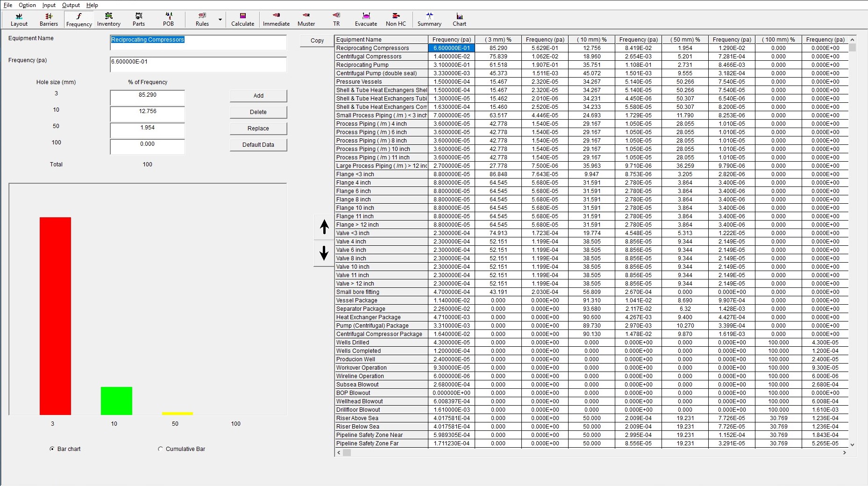Open the Inventory toolbar icon
Image resolution: width=868 pixels, height=486 pixels.
109,20
